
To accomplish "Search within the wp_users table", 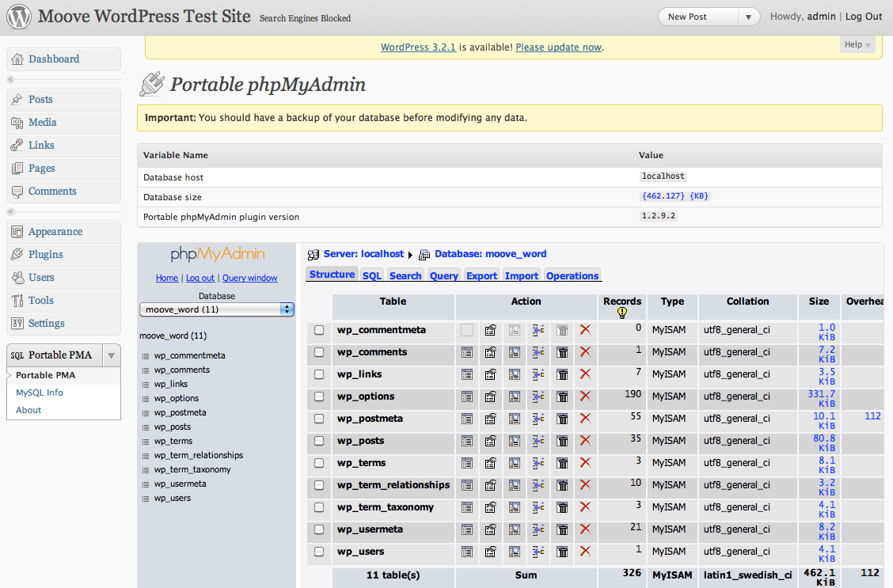I will [514, 552].
